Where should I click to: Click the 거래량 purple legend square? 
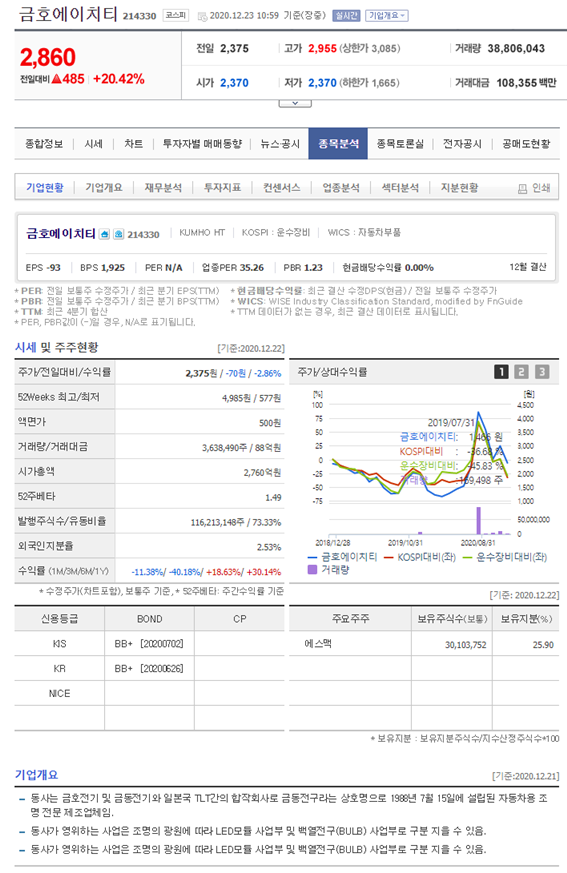pyautogui.click(x=312, y=570)
